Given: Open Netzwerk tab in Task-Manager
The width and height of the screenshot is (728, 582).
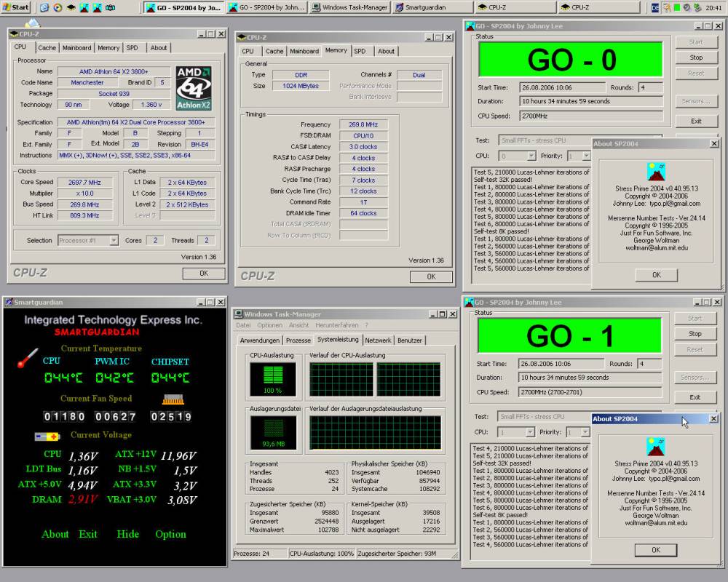Looking at the screenshot, I should click(x=378, y=340).
